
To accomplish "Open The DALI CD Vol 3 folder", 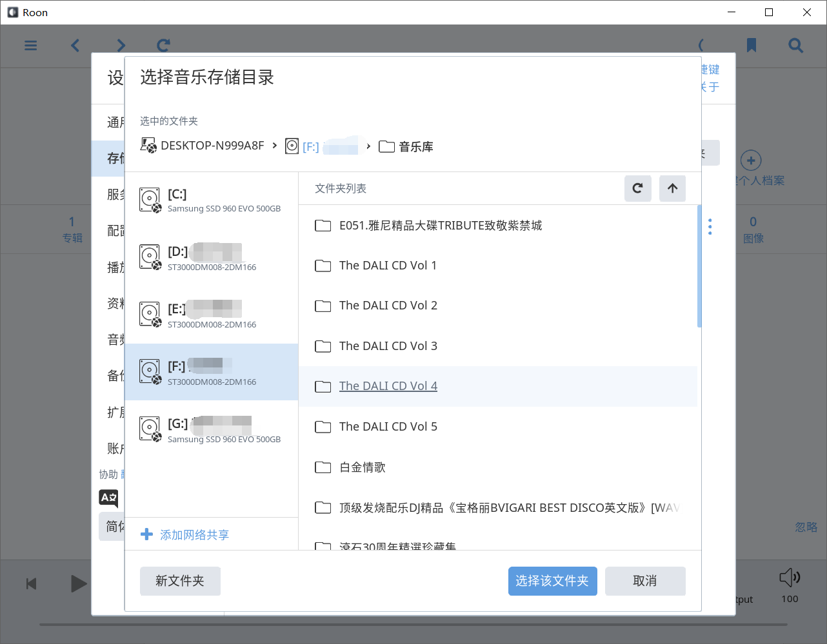I will (498, 346).
